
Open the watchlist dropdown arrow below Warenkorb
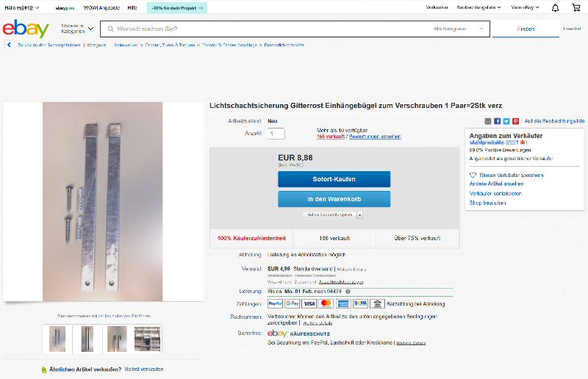359,215
